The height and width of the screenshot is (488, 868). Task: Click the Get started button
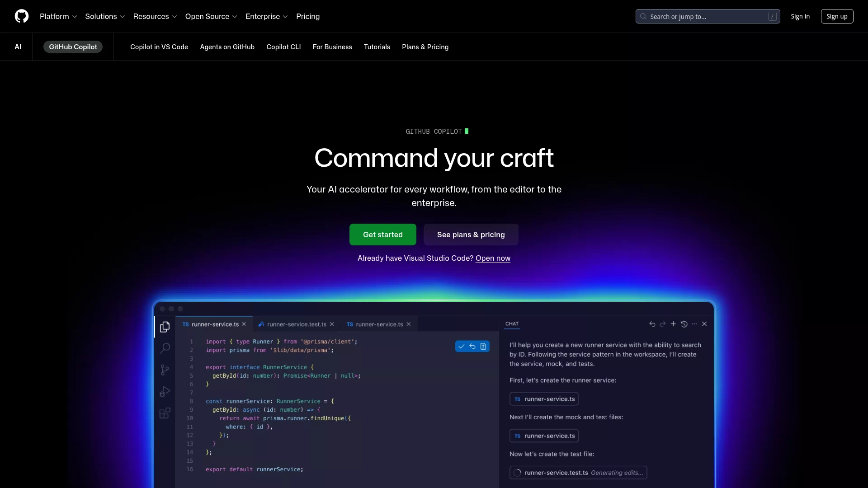coord(383,235)
